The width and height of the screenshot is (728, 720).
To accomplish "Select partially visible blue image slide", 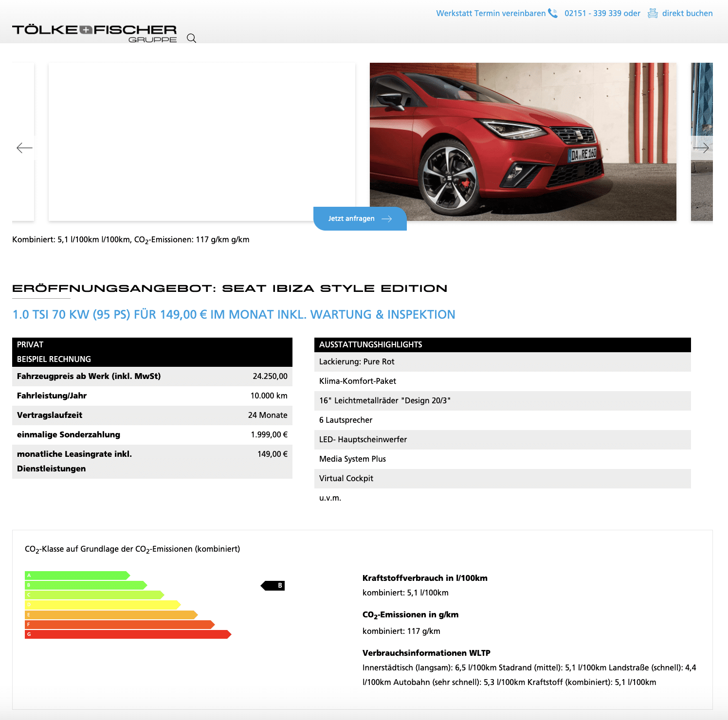I will [702, 142].
